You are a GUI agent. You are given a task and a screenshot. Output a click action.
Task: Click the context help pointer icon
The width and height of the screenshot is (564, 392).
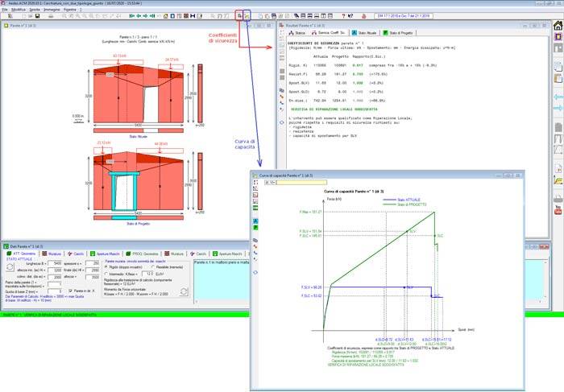point(350,16)
